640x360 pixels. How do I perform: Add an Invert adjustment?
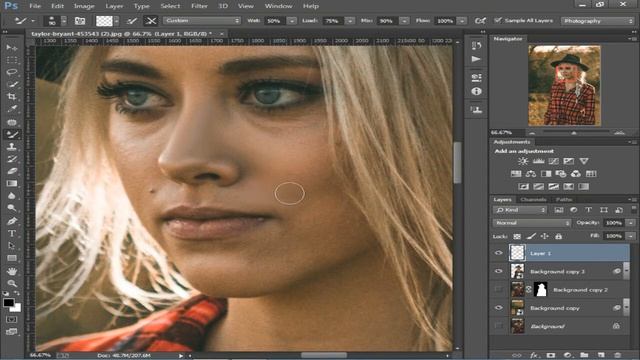point(524,187)
